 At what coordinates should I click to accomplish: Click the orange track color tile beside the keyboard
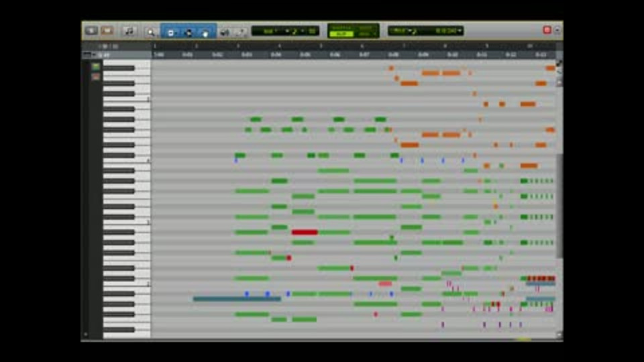click(96, 76)
